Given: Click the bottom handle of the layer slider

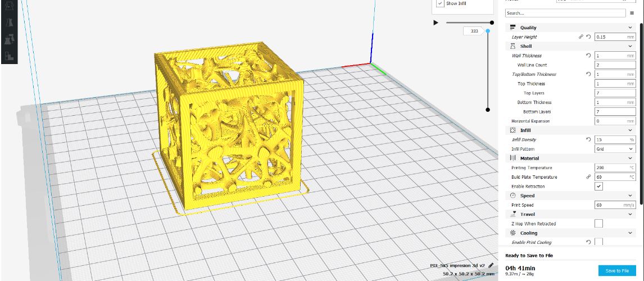Looking at the screenshot, I should tap(488, 110).
